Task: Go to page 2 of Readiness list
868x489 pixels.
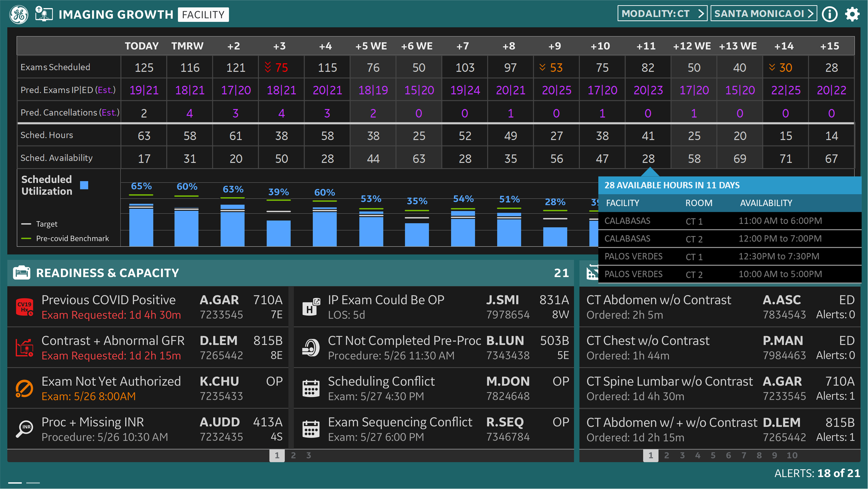Action: (x=293, y=455)
